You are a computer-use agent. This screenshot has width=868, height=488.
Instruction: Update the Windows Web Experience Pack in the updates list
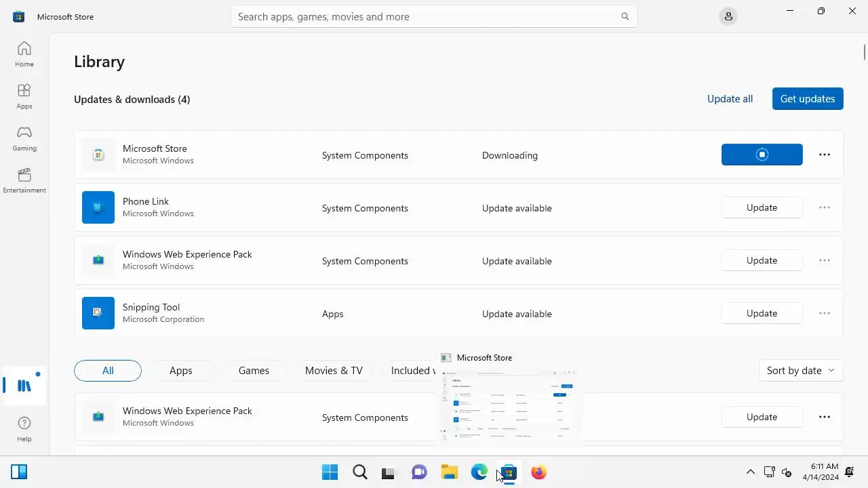click(x=762, y=260)
